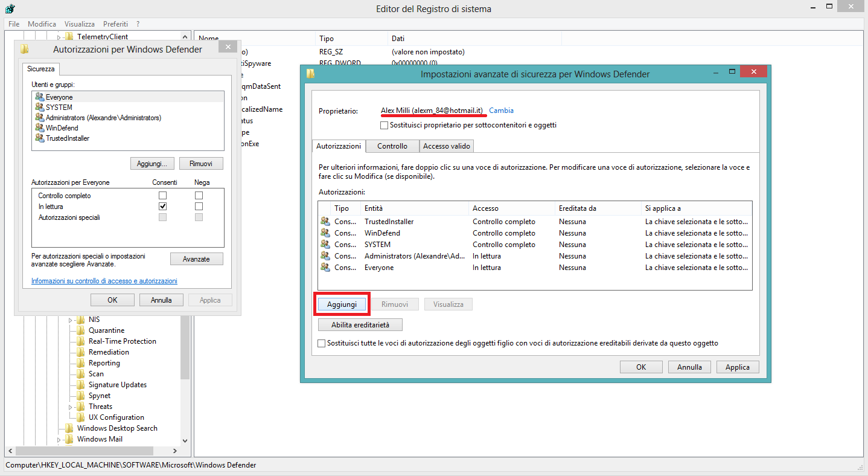Click Applica in advanced security dialog

point(738,367)
